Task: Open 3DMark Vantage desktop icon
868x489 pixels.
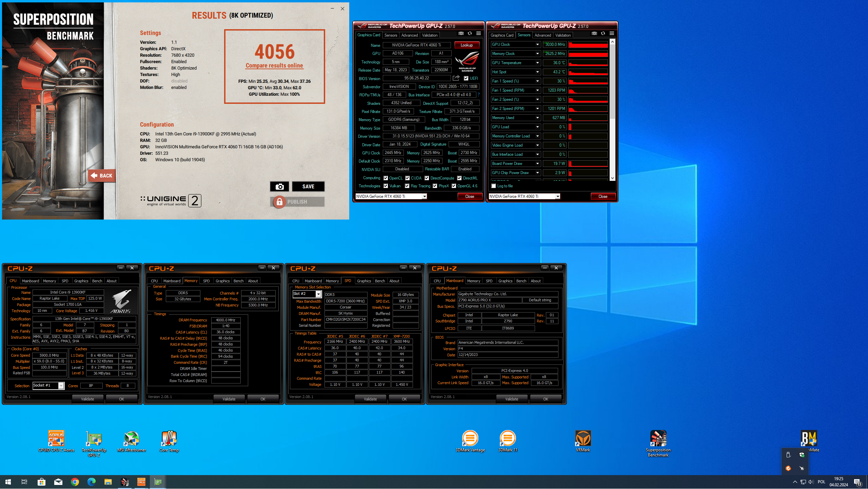Action: click(470, 442)
